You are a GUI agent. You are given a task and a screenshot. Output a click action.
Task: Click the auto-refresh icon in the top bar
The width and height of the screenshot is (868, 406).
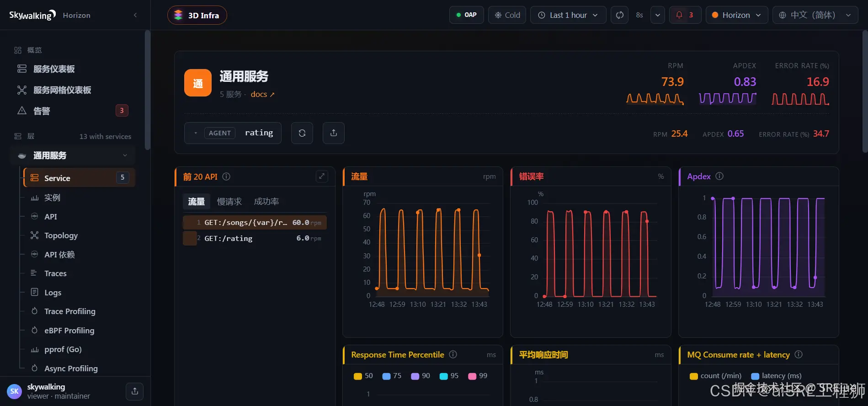click(620, 15)
